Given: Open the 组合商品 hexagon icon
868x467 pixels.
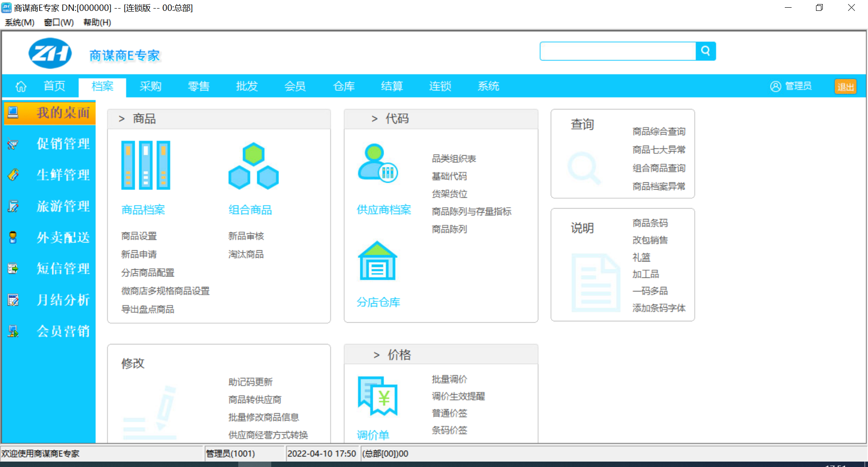Looking at the screenshot, I should 254,166.
